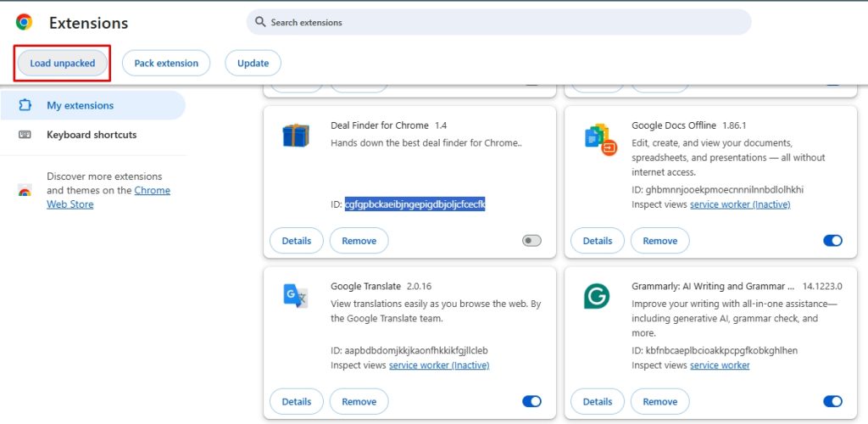
Task: Click the Keyboard shortcuts keyboard icon
Action: (25, 135)
